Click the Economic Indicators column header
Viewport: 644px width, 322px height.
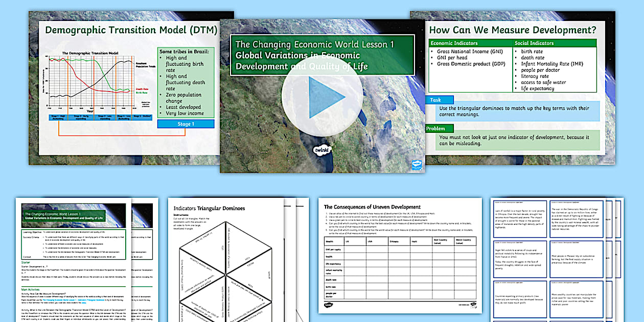click(470, 43)
